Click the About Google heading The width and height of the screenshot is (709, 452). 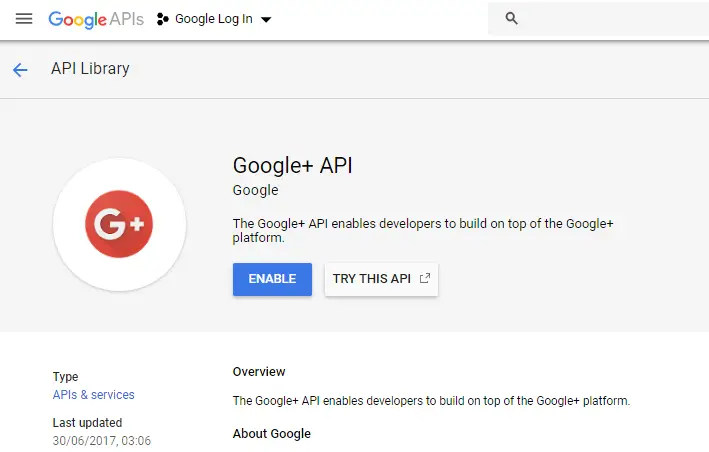coord(272,433)
